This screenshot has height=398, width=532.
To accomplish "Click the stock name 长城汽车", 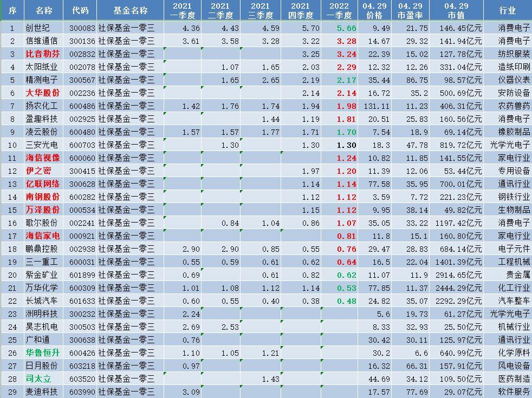I will coord(42,301).
